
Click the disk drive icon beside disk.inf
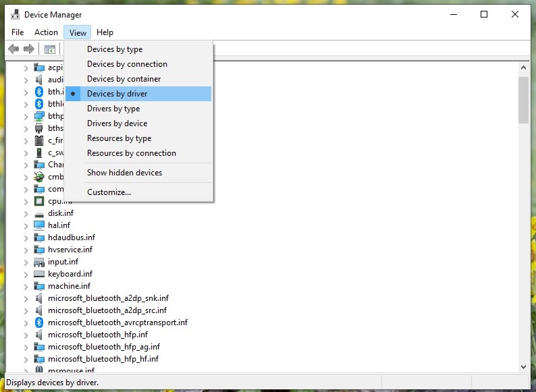coord(39,213)
